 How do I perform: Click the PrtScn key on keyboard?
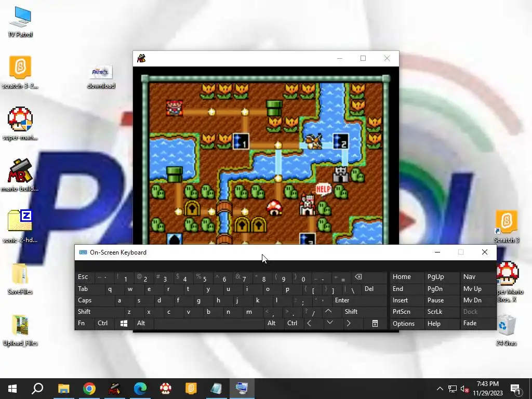coord(407,312)
